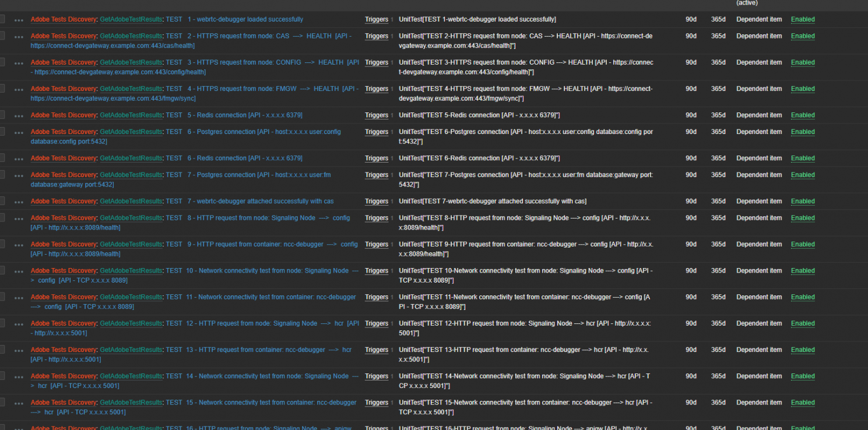Click the UnitTest key text for TEST 5 Redis connection
868x430 pixels.
point(479,115)
